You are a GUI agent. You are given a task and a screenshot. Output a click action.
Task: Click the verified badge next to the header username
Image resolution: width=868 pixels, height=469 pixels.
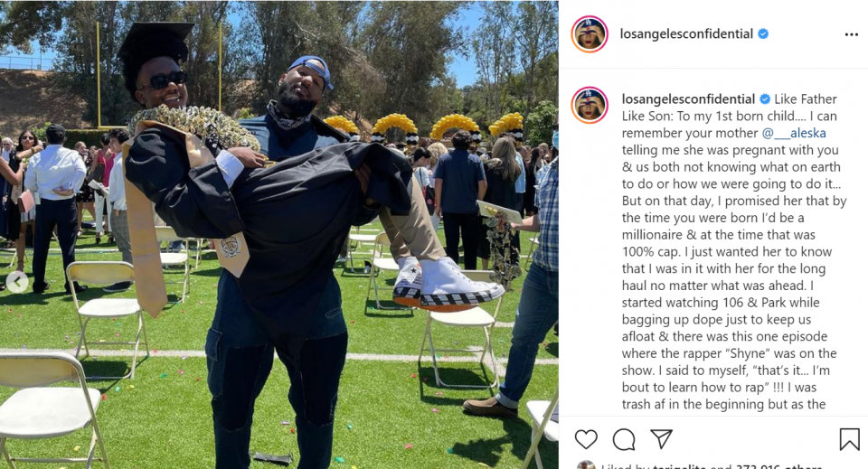click(x=763, y=33)
